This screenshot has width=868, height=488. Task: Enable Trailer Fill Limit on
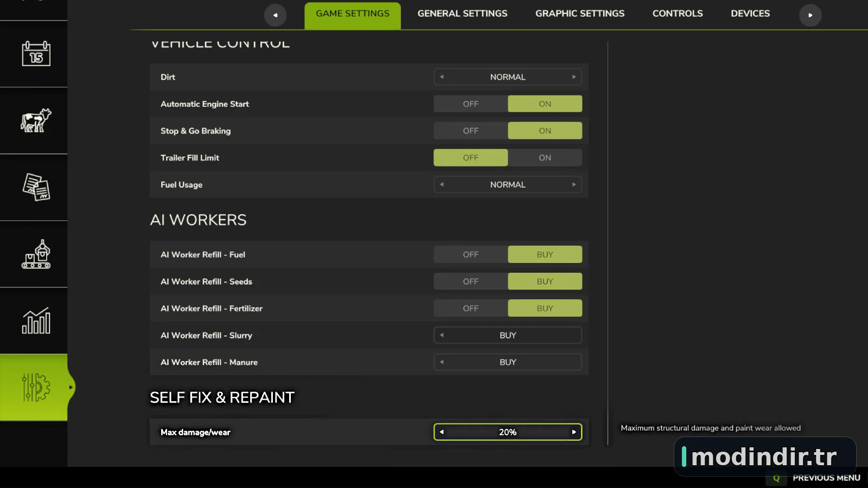(545, 158)
